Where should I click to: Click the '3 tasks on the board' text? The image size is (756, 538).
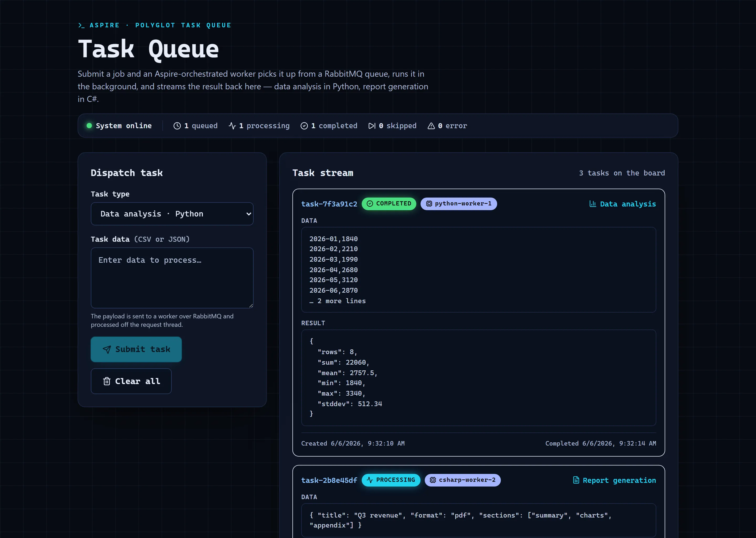click(x=622, y=173)
